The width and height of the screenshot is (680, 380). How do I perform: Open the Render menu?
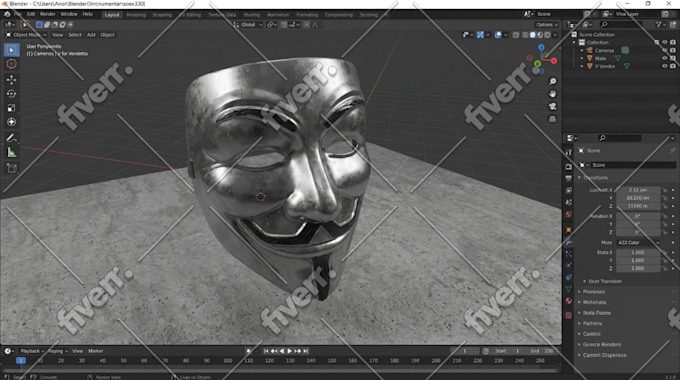(x=48, y=14)
